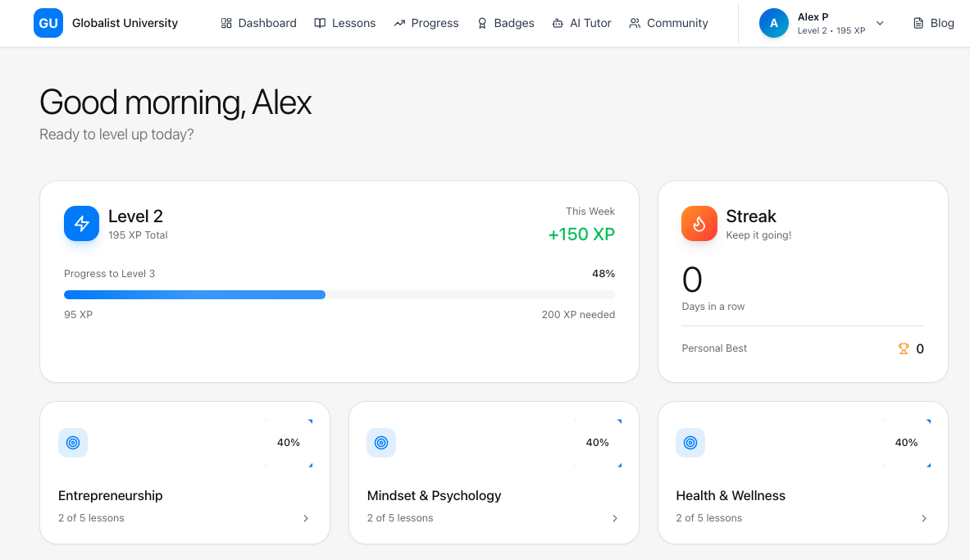Click the Alex P avatar circle
Viewport: 970px width, 560px height.
pyautogui.click(x=773, y=24)
